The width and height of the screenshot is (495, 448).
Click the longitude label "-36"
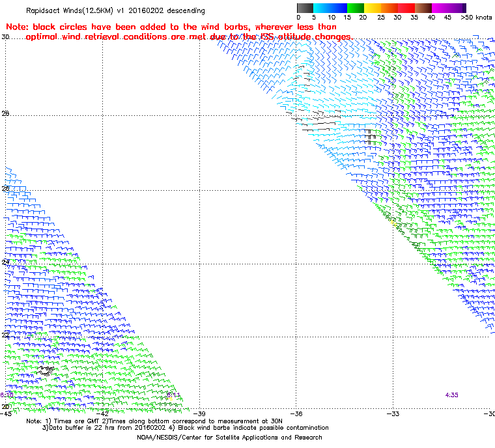point(296,413)
